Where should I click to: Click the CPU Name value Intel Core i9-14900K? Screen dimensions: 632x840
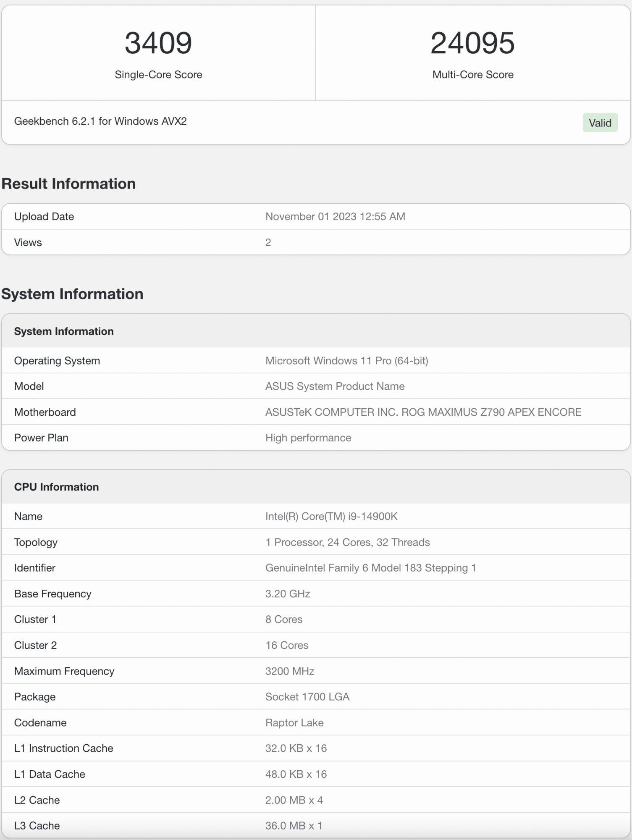point(331,516)
